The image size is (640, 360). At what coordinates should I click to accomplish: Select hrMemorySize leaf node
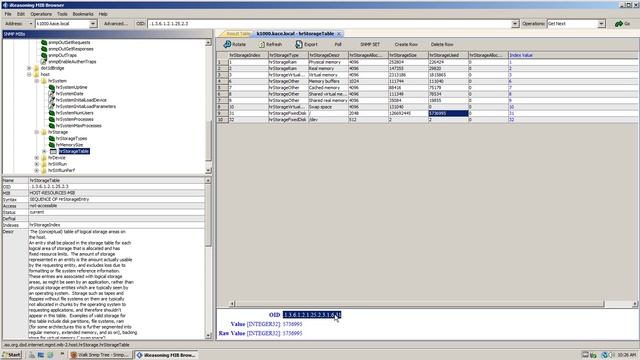pyautogui.click(x=69, y=145)
